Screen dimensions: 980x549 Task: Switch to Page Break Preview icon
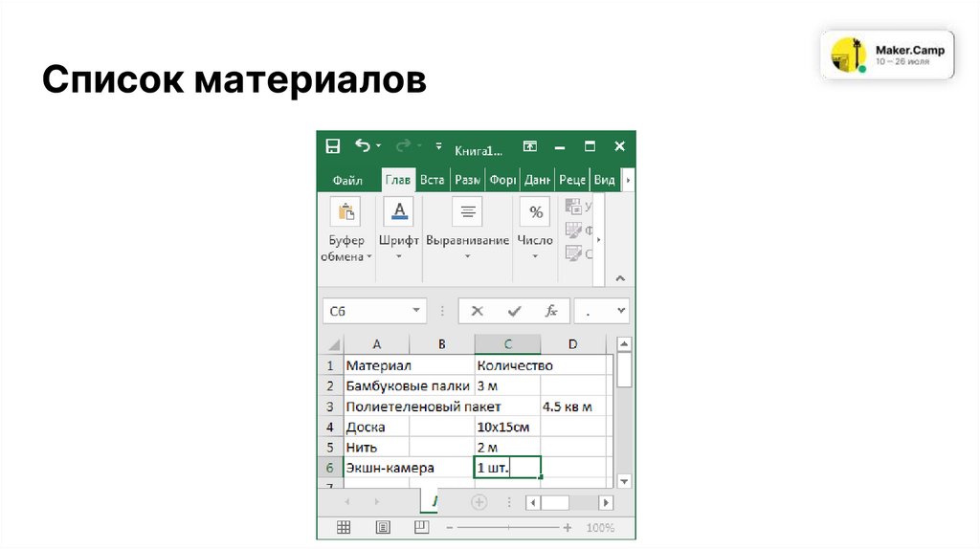421,527
